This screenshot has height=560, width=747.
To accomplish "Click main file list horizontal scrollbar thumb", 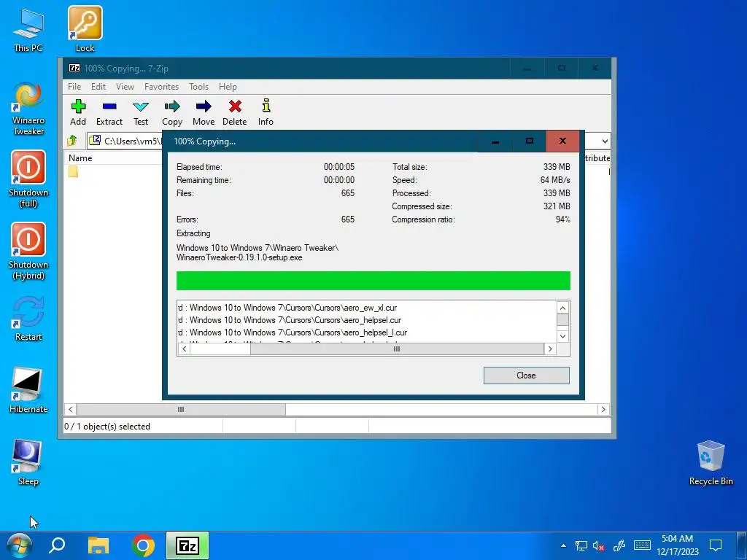I will click(181, 410).
